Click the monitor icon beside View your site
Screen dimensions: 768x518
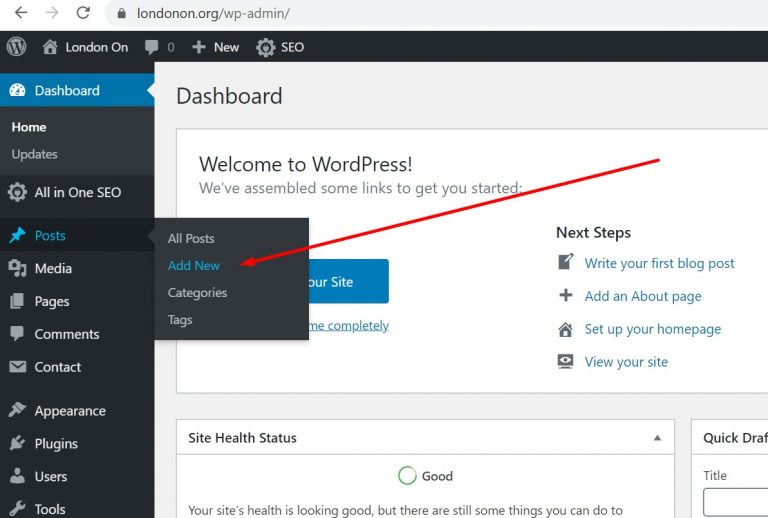pos(565,361)
